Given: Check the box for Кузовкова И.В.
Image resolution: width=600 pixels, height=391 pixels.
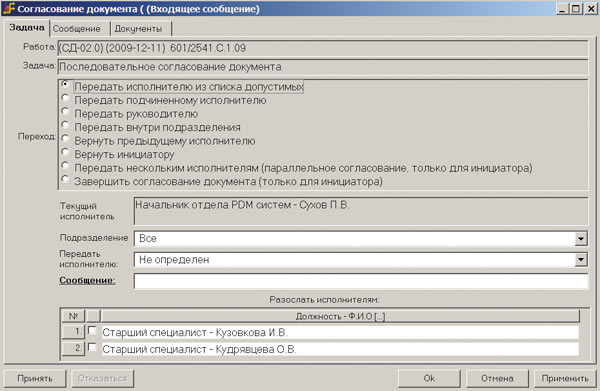Looking at the screenshot, I should [x=92, y=330].
